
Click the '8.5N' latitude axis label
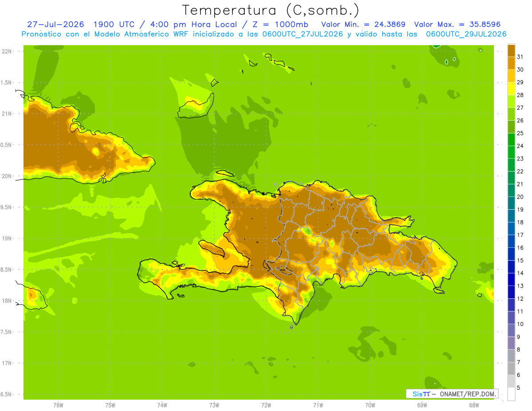(x=6, y=270)
